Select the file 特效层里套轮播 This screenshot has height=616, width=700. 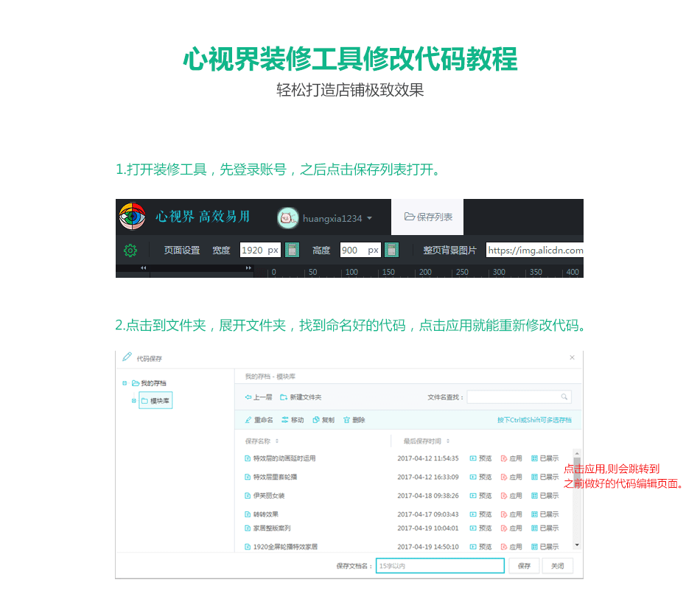coord(271,477)
